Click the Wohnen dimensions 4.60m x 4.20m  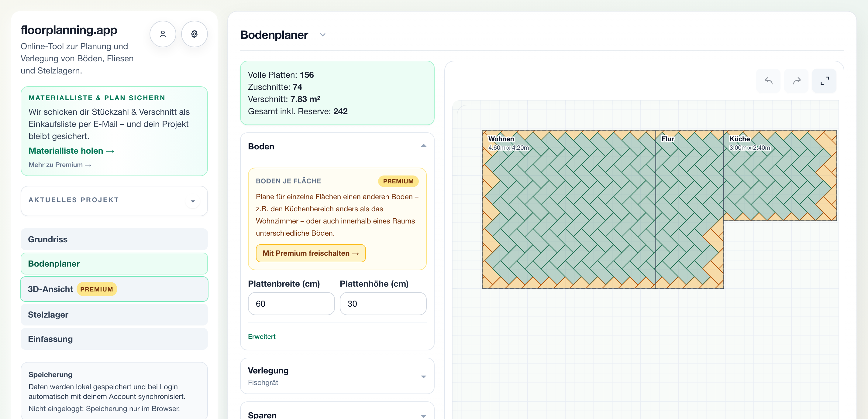coord(508,148)
